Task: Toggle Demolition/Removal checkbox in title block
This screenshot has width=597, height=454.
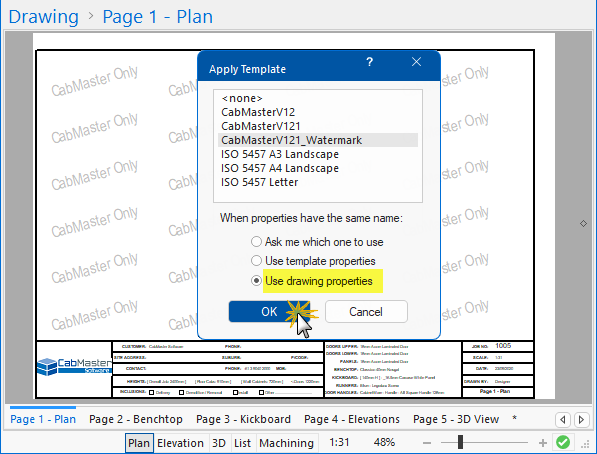Action: (181, 392)
